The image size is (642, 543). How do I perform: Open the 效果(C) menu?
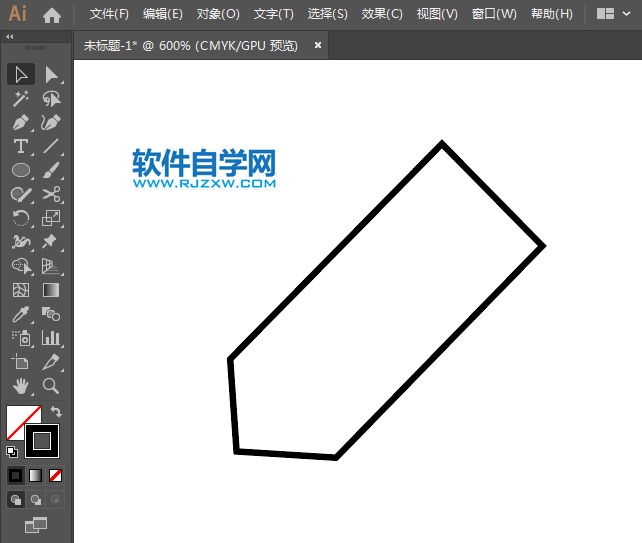point(382,14)
